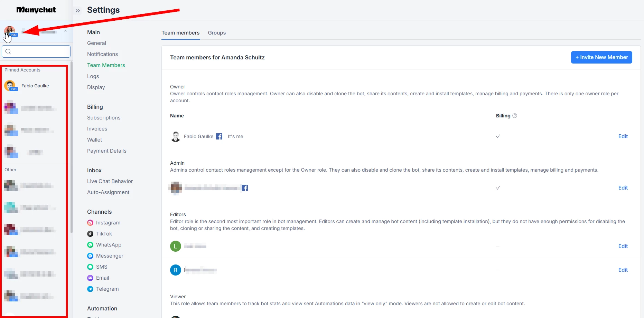Collapse the account switcher chevron
Image resolution: width=644 pixels, height=318 pixels.
pyautogui.click(x=65, y=31)
